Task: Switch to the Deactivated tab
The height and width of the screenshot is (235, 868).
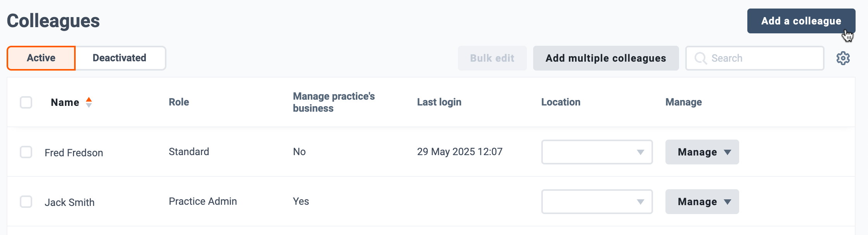Action: click(120, 58)
